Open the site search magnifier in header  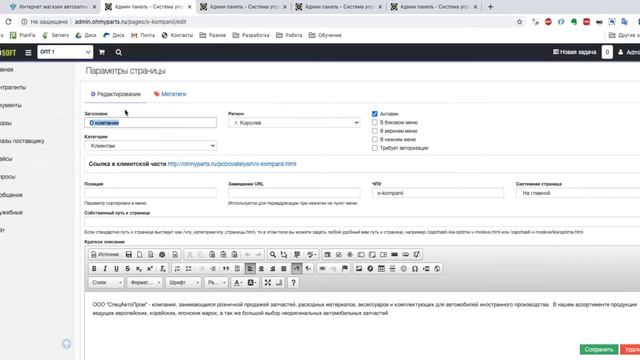(x=118, y=52)
